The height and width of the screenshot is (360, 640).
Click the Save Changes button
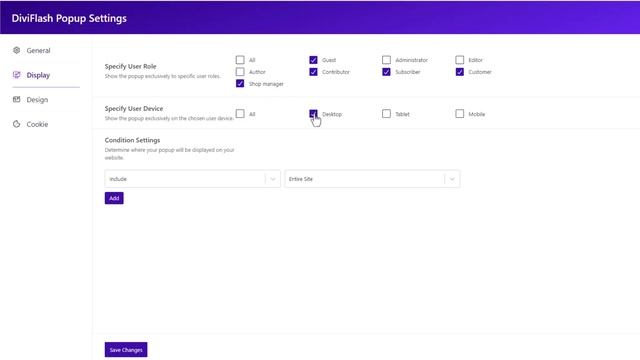pos(126,350)
